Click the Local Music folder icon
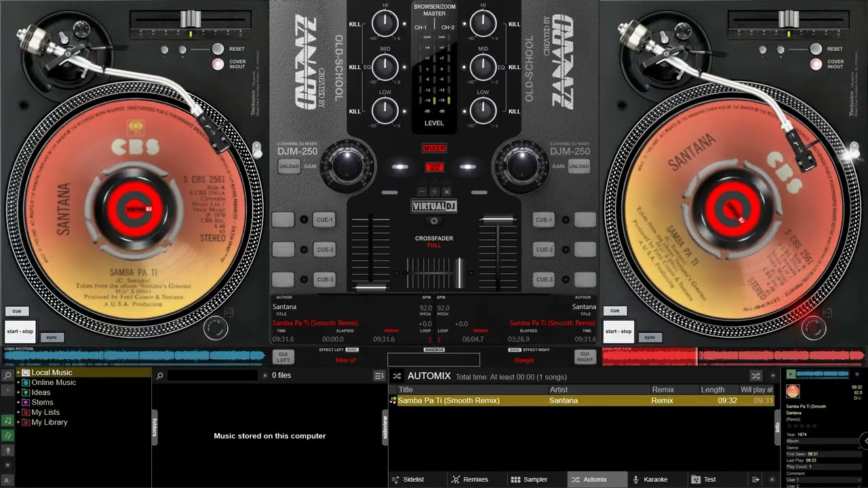Image resolution: width=868 pixels, height=488 pixels. 26,373
